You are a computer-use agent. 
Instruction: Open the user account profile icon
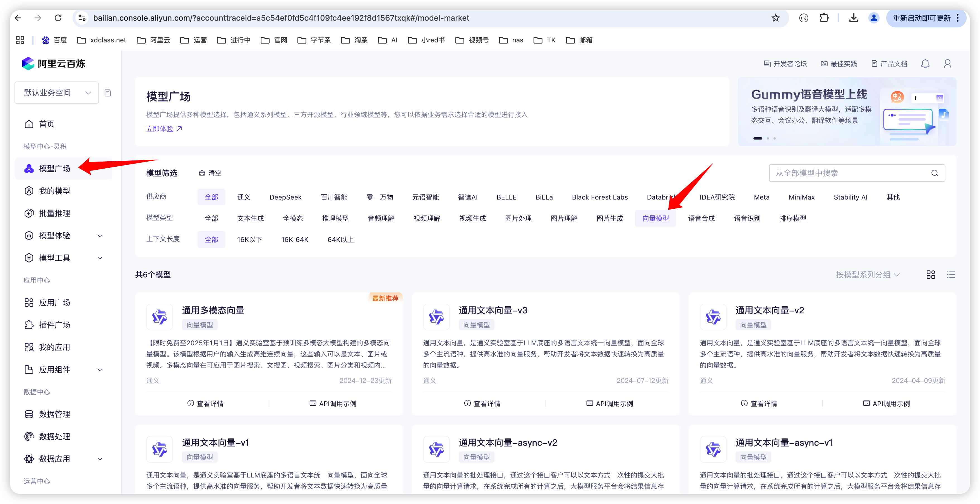tap(947, 64)
